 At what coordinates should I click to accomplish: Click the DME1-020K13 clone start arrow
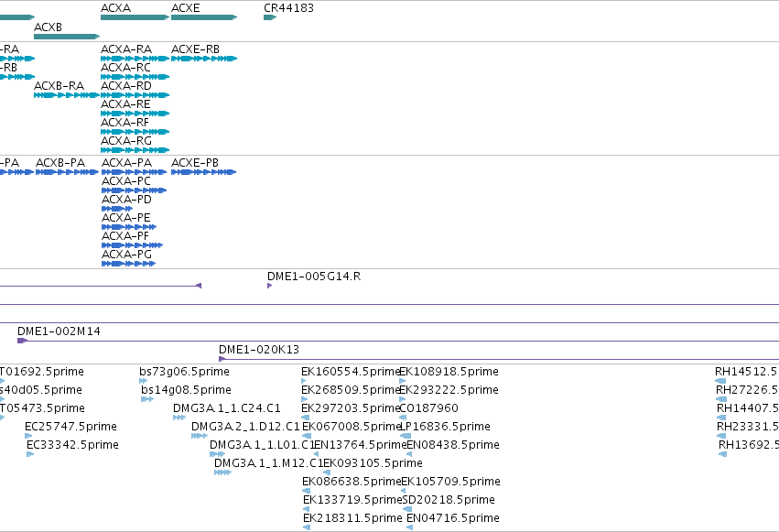(222, 359)
